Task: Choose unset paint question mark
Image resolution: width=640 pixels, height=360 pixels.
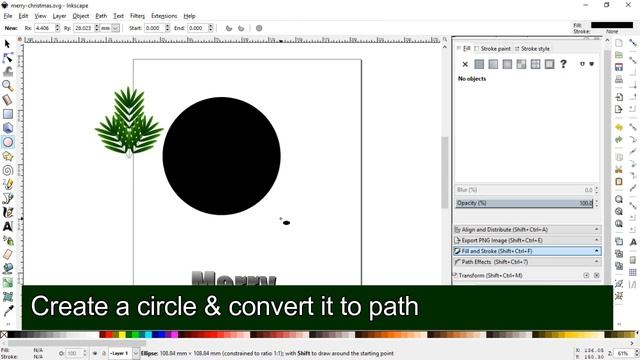Action: (563, 64)
